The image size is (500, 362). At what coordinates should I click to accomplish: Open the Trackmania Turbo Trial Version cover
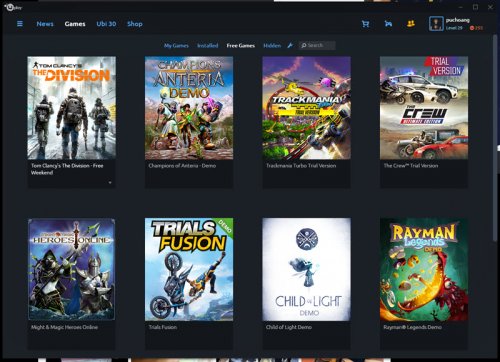click(306, 108)
